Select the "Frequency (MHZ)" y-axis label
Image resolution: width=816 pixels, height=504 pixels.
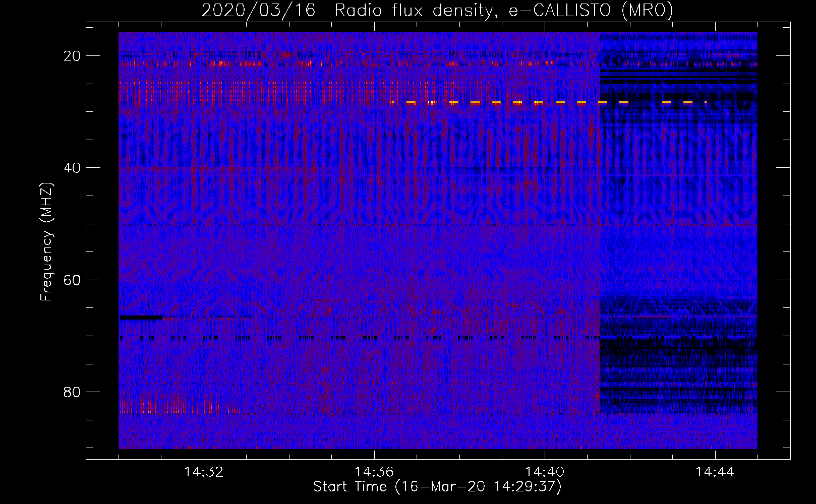(x=46, y=242)
